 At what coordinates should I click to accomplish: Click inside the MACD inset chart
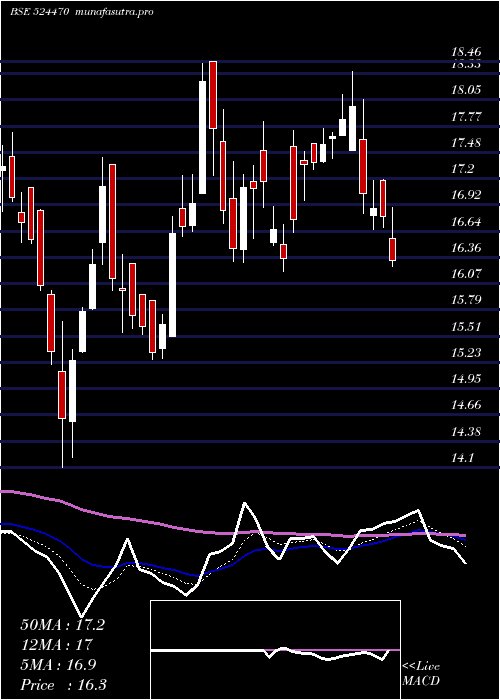tap(275, 650)
